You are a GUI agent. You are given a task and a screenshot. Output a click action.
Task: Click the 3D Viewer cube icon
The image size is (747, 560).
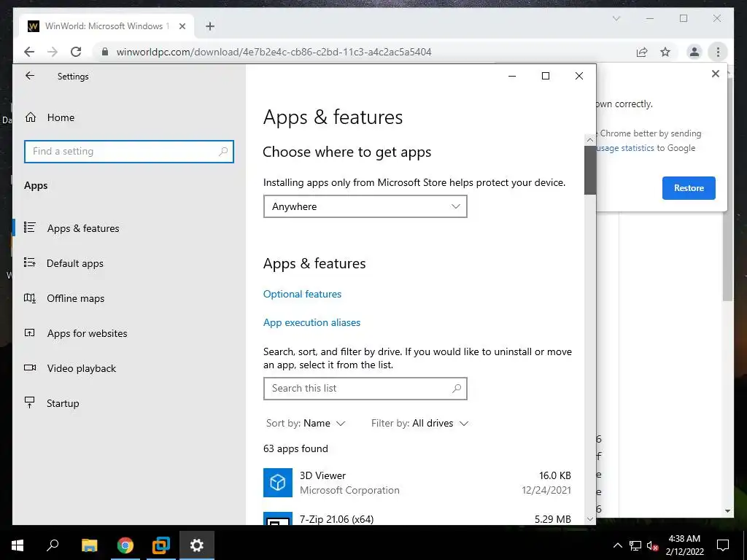(278, 483)
